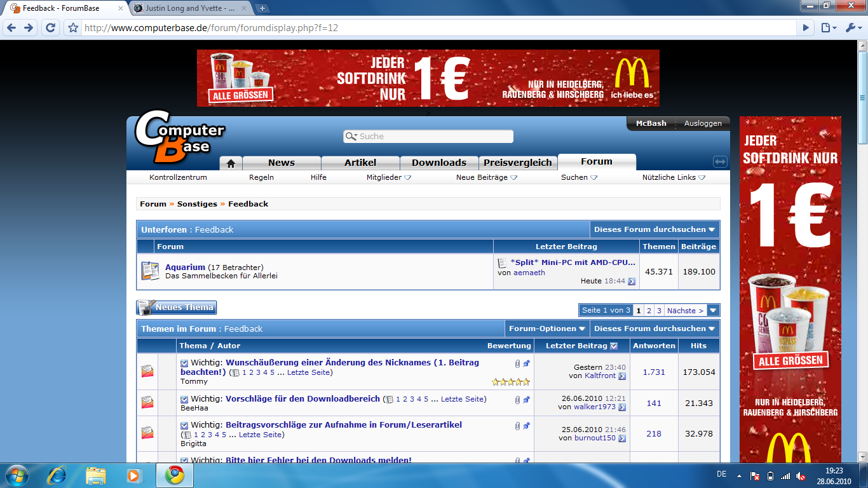Show hidden system tray icons arrow
The image size is (868, 488).
coord(739,475)
